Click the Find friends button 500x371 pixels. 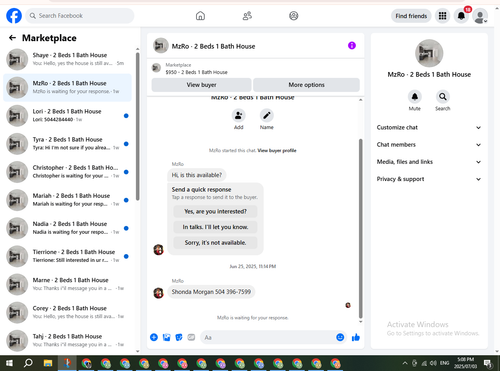point(411,16)
